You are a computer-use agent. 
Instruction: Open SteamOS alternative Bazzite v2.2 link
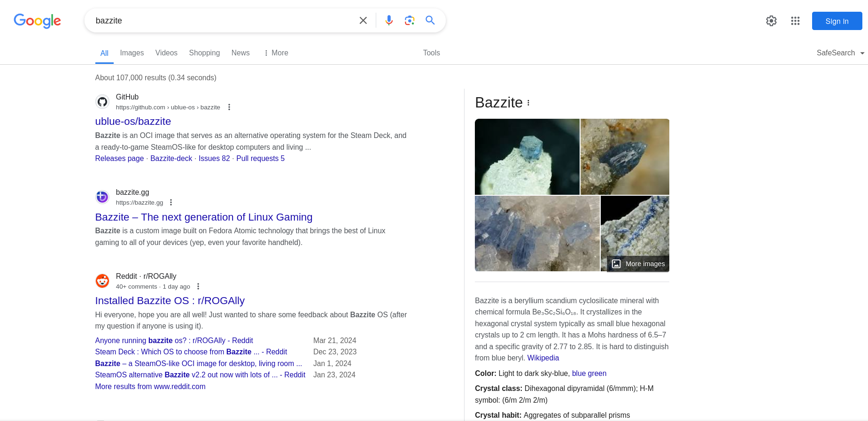200,375
